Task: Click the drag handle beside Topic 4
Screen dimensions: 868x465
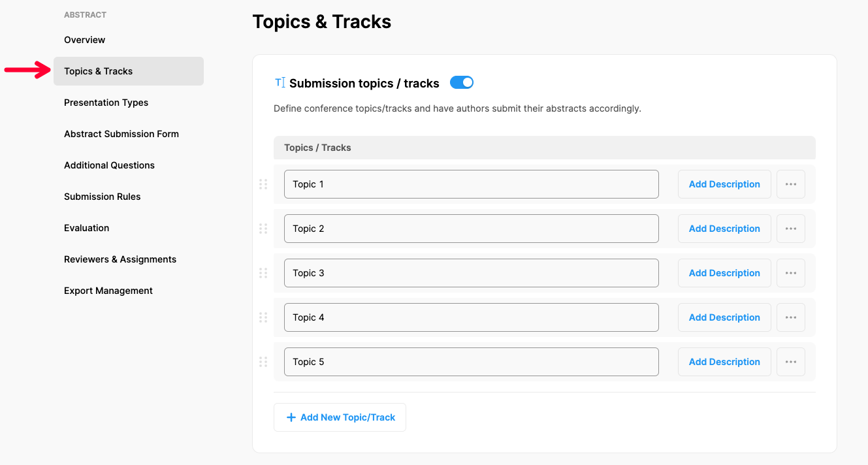Action: click(x=263, y=317)
